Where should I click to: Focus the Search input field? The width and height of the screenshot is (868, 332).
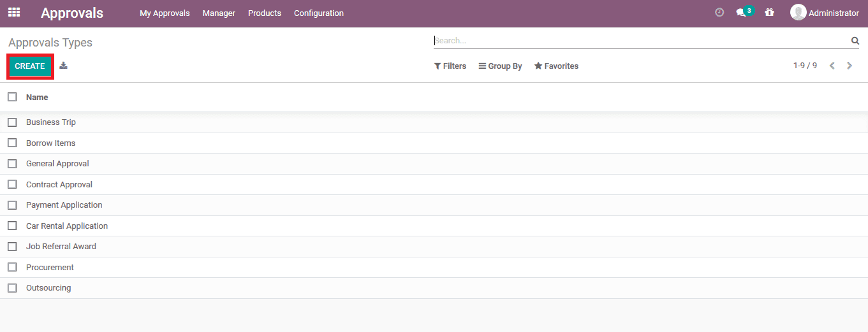coord(640,41)
